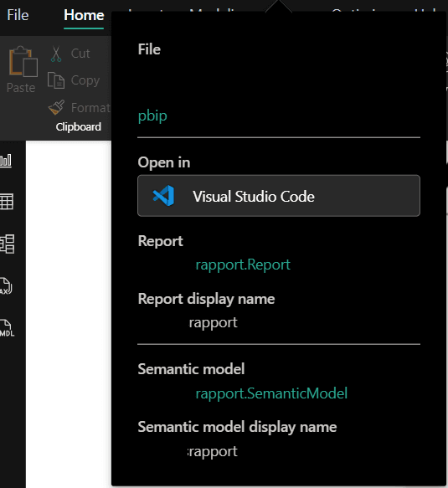Image resolution: width=448 pixels, height=488 pixels.
Task: Open the pbip file link
Action: 152,116
